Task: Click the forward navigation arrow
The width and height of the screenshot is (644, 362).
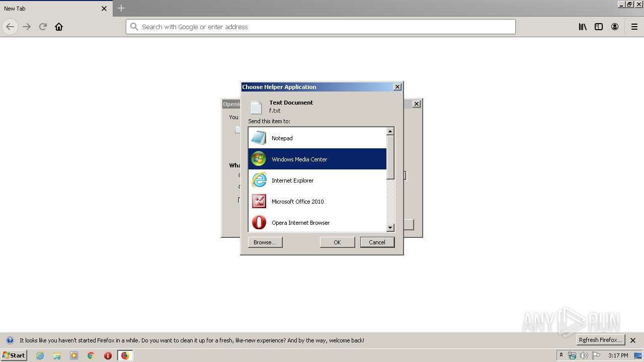Action: point(27,27)
